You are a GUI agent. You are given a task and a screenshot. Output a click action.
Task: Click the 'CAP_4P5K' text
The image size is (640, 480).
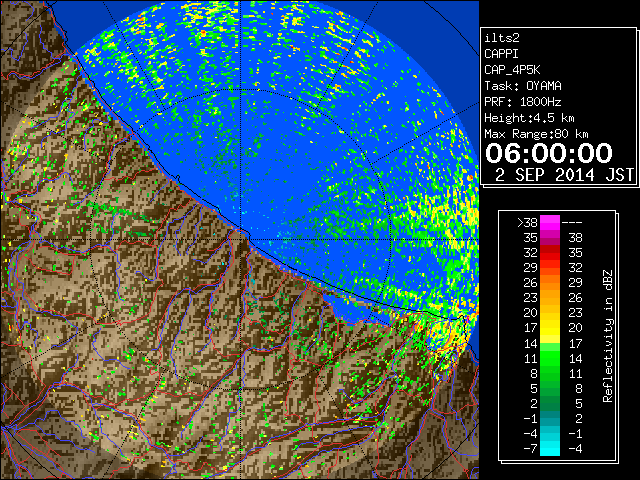pyautogui.click(x=512, y=70)
